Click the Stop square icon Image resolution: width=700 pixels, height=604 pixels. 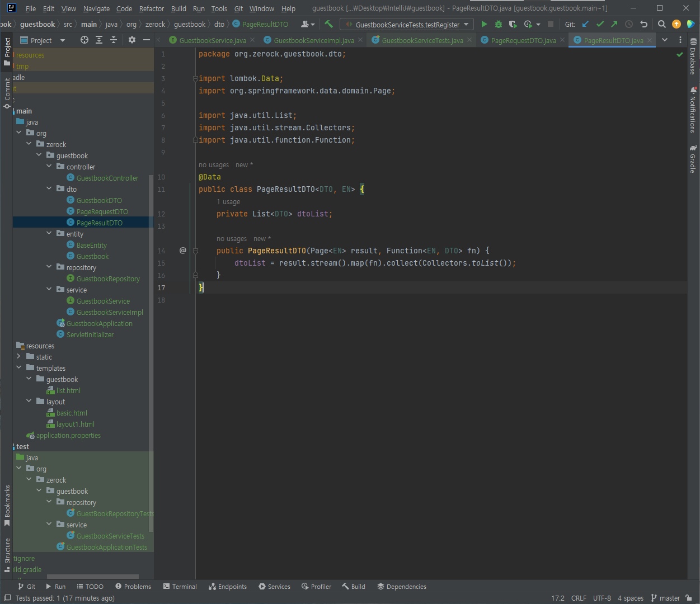click(x=551, y=24)
